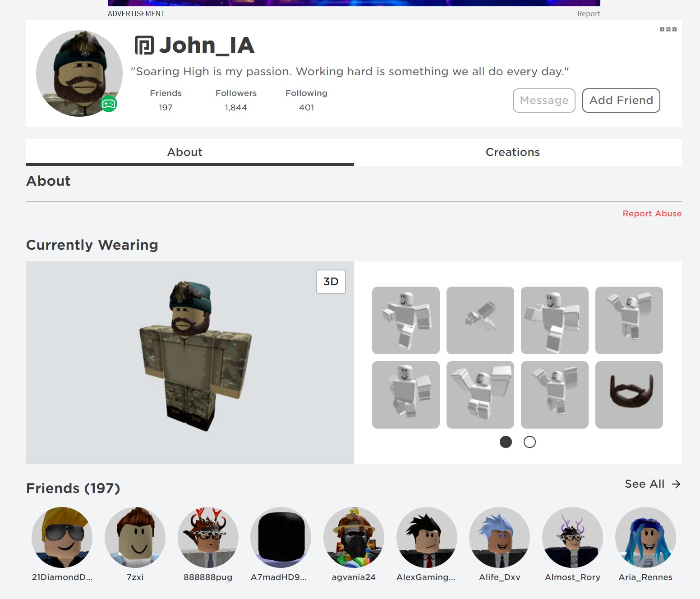
Task: Click the Aria_Rennes username text
Action: (x=645, y=577)
